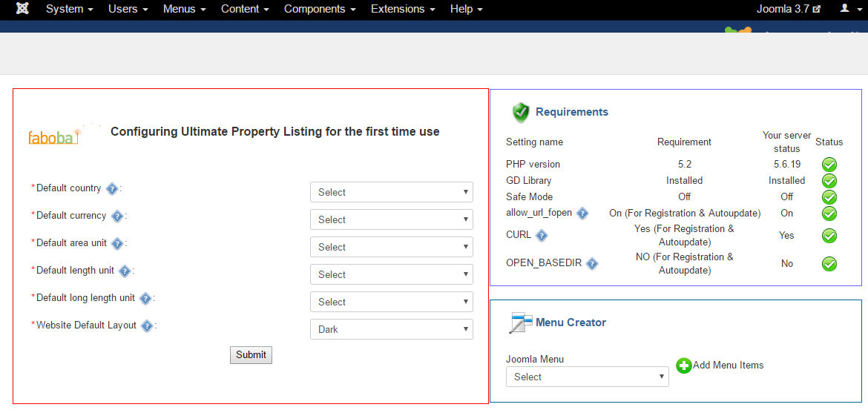Open the Extensions menu
The width and height of the screenshot is (868, 410).
click(x=402, y=9)
